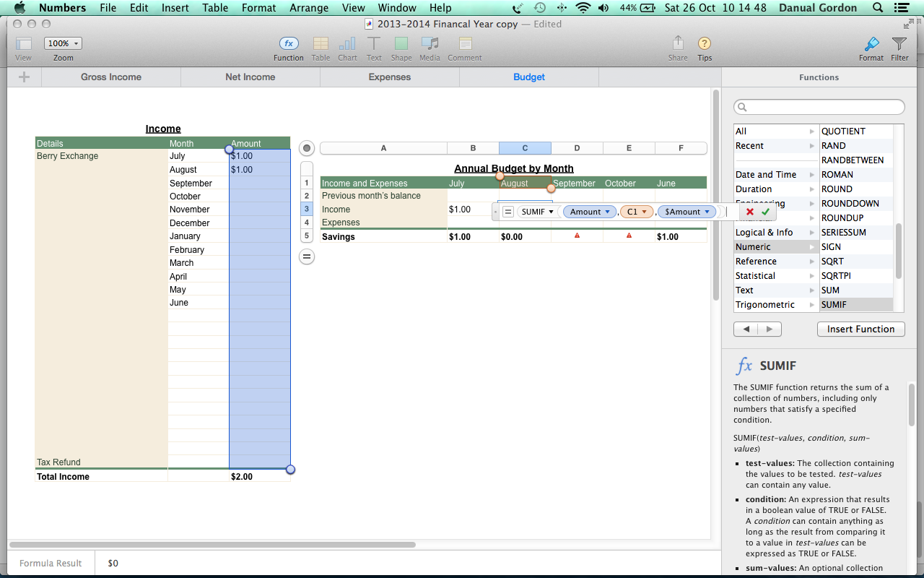Click the horizontal scrollbar below the sheet
924x578 pixels.
[212, 544]
